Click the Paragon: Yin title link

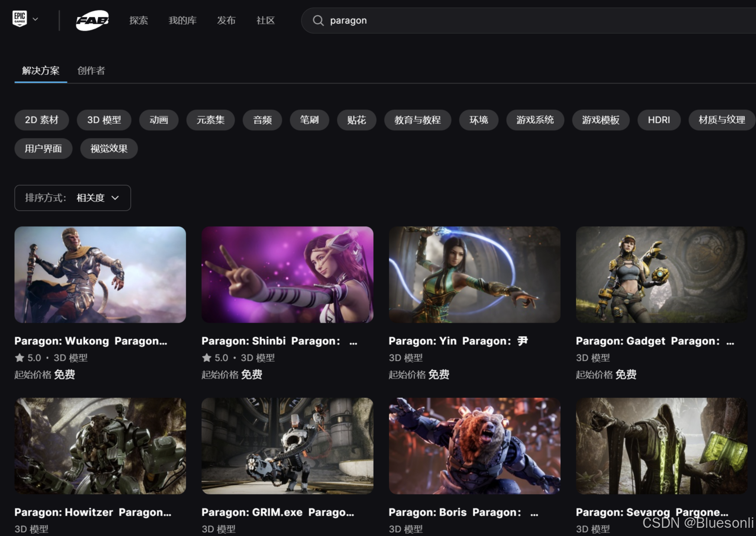point(458,341)
